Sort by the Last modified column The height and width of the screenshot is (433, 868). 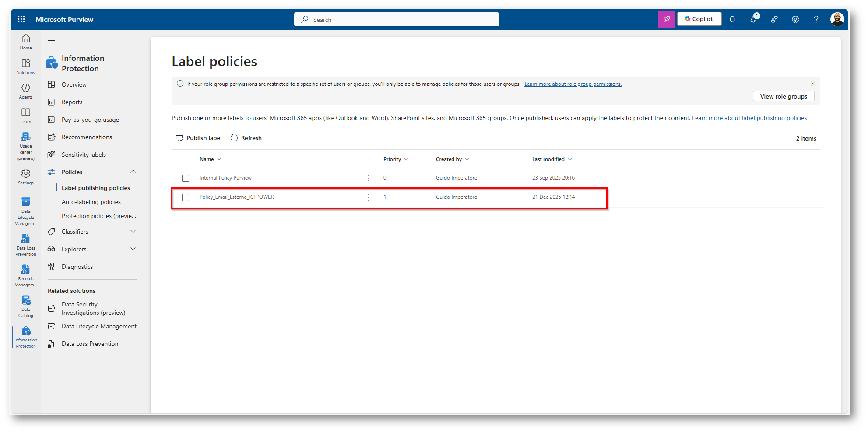tap(552, 159)
